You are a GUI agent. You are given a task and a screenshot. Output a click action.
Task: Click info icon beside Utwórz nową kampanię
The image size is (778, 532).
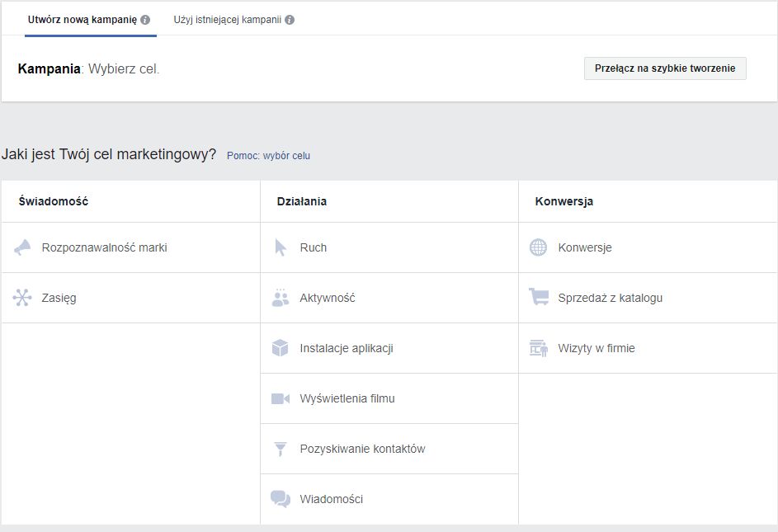coord(145,20)
